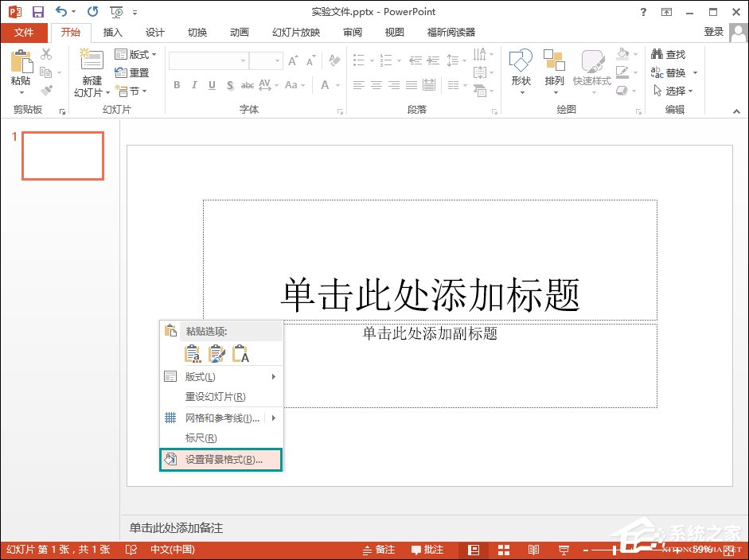The height and width of the screenshot is (560, 749).
Task: Switch to the 设计 ribbon tab
Action: pos(154,32)
